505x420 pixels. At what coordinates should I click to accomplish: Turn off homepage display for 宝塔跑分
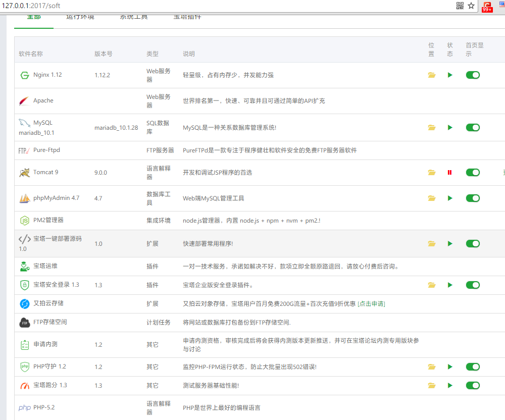click(473, 386)
